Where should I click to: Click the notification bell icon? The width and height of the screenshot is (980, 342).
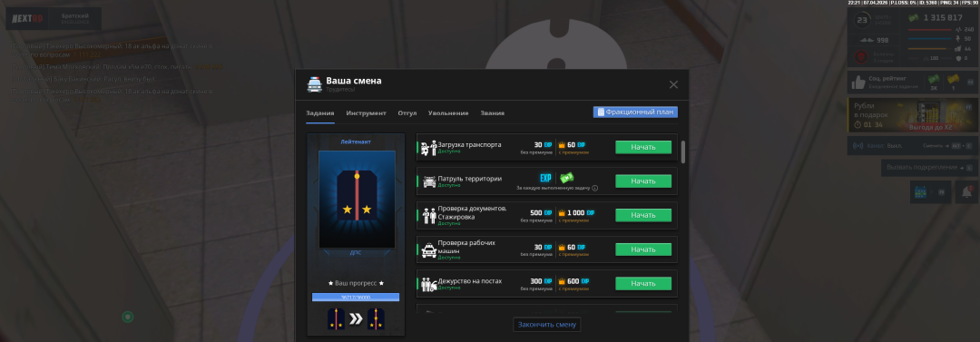[967, 192]
